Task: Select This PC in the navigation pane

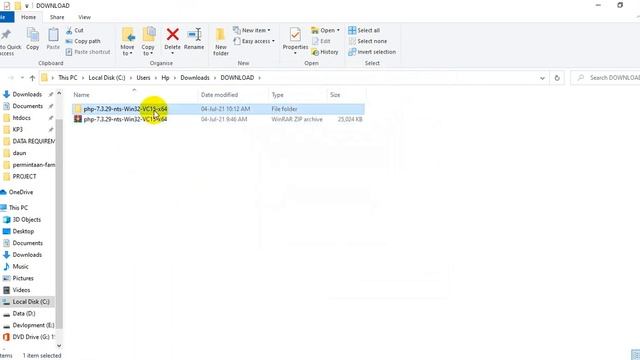Action: pyautogui.click(x=18, y=208)
